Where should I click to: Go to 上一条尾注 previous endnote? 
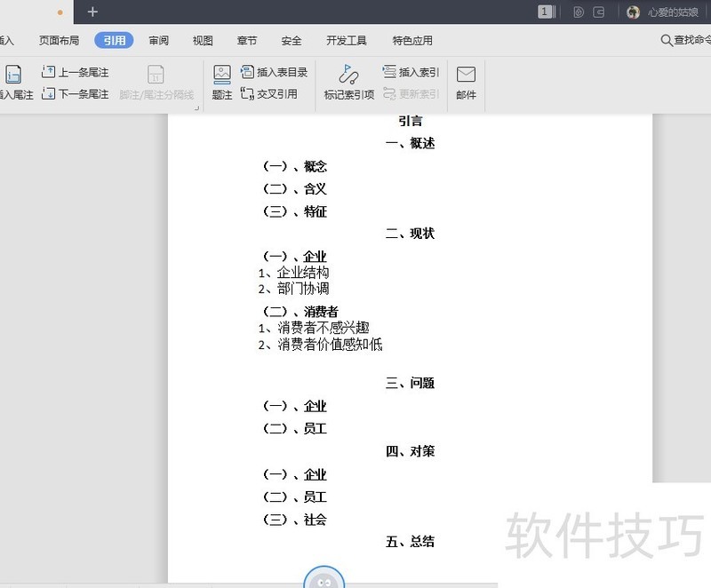76,72
